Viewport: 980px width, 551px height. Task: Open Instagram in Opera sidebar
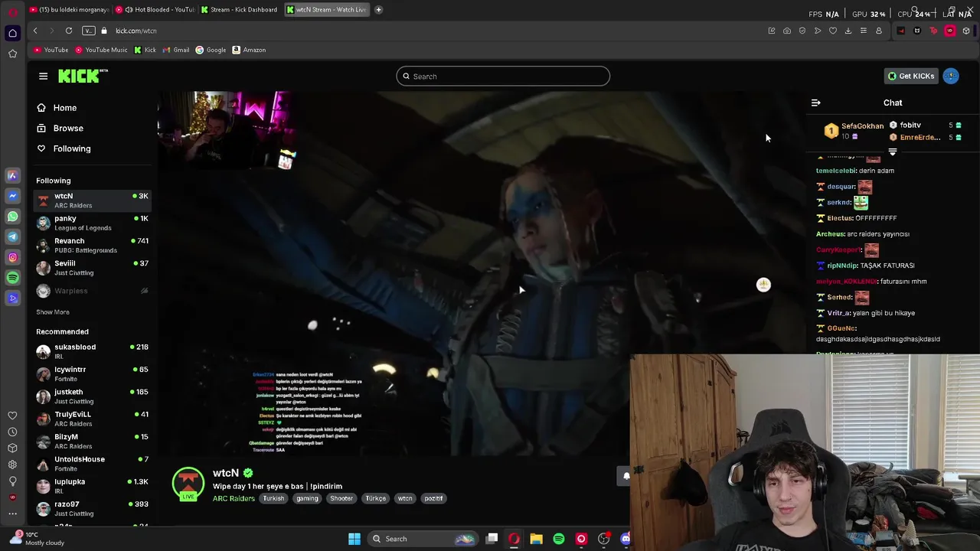12,257
